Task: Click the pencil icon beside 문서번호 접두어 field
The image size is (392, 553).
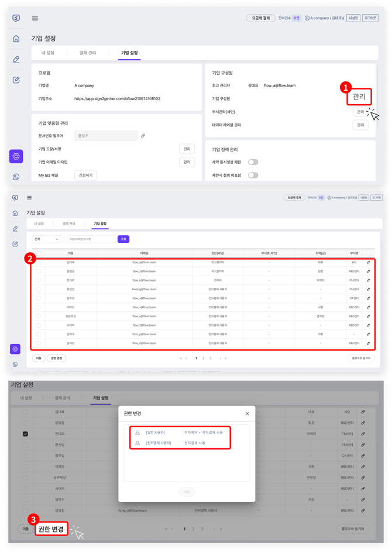Action: coord(143,136)
